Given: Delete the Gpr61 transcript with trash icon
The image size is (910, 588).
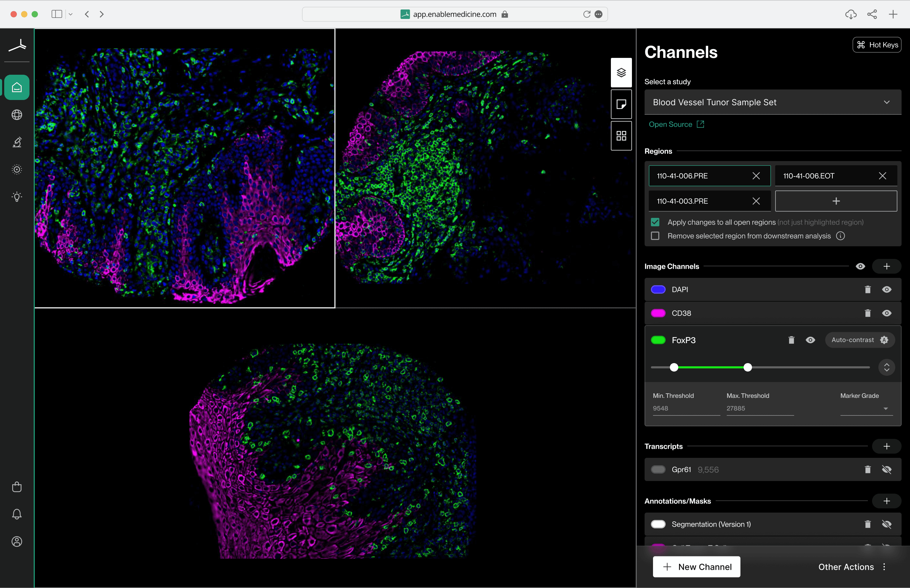Looking at the screenshot, I should coord(868,470).
